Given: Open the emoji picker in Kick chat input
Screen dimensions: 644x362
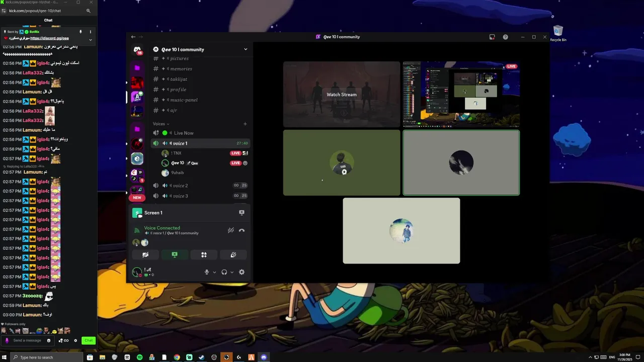Looking at the screenshot, I should (49, 340).
